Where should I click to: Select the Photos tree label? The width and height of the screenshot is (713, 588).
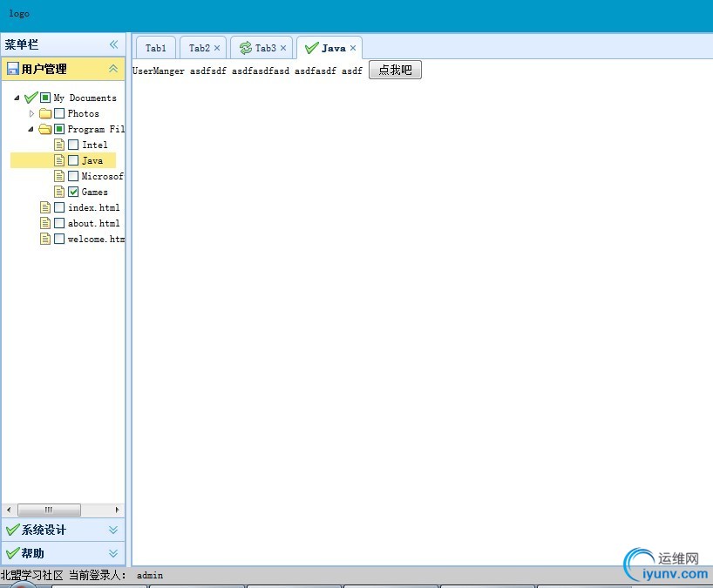(83, 113)
